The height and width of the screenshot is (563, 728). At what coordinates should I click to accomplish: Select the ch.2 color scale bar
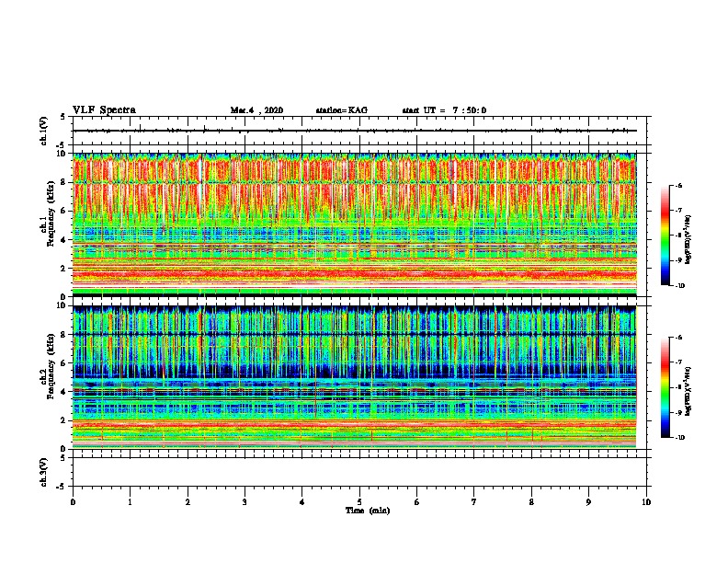coord(665,387)
